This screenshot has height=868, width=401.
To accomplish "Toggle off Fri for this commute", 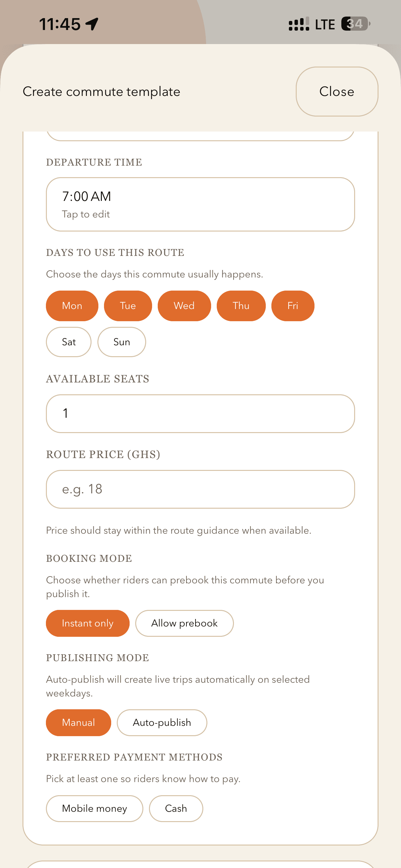I will tap(293, 306).
